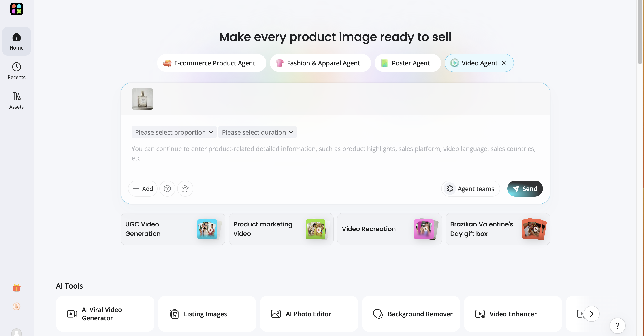
Task: Click the orange credits coin icon
Action: click(17, 306)
